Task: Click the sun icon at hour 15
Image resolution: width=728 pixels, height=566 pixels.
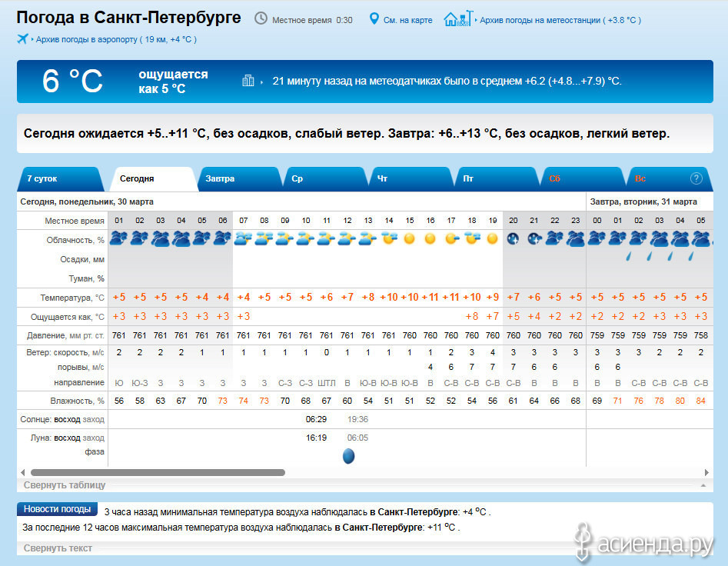Action: [x=410, y=239]
